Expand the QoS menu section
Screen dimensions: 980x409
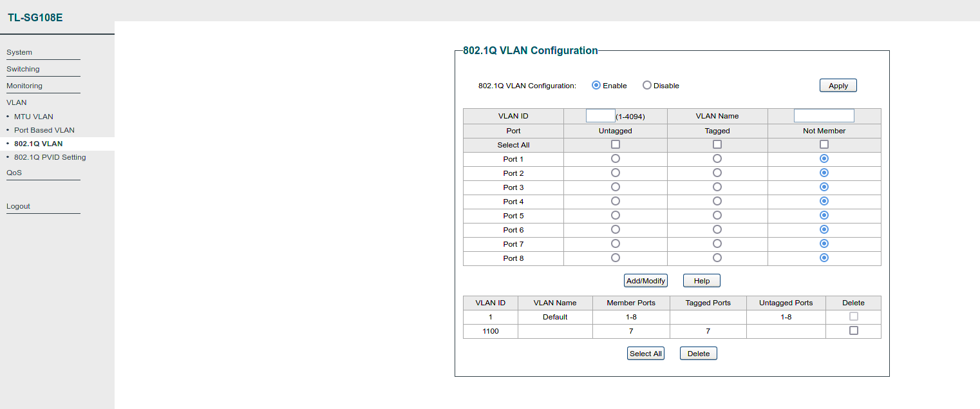pyautogui.click(x=14, y=173)
